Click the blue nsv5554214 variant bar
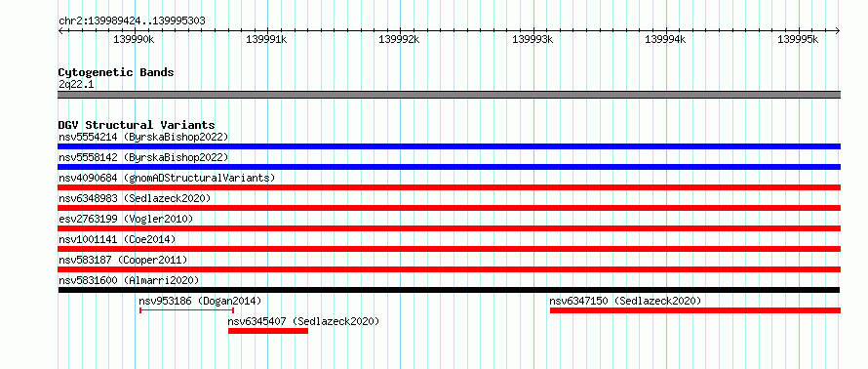This screenshot has width=868, height=369. pyautogui.click(x=449, y=146)
